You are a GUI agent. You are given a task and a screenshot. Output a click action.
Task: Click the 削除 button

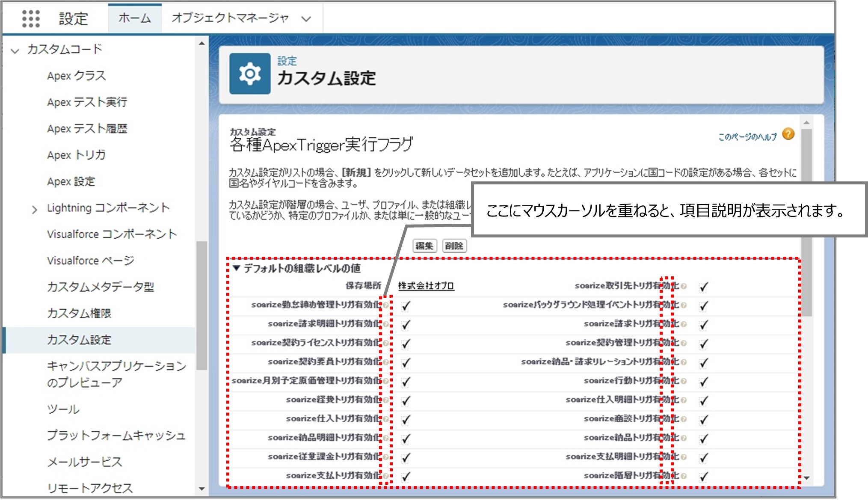(x=454, y=246)
